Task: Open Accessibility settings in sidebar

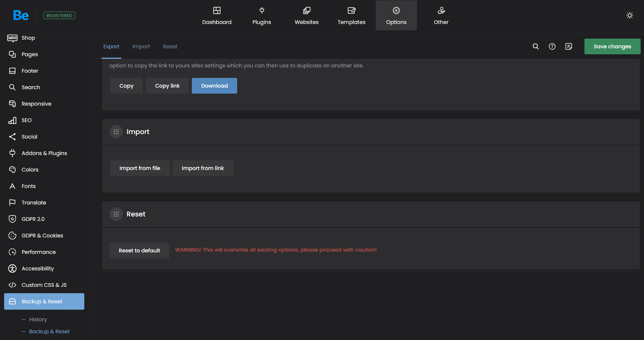Action: (44, 268)
